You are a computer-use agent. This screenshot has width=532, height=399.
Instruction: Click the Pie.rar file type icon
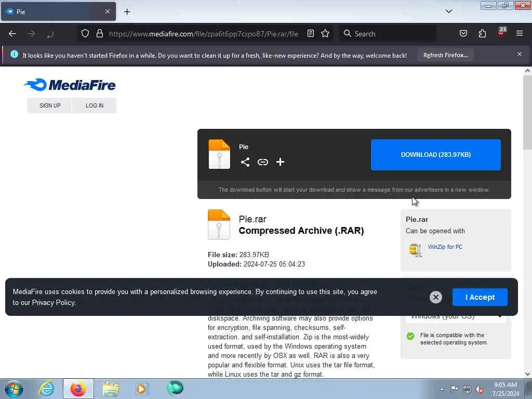point(219,224)
